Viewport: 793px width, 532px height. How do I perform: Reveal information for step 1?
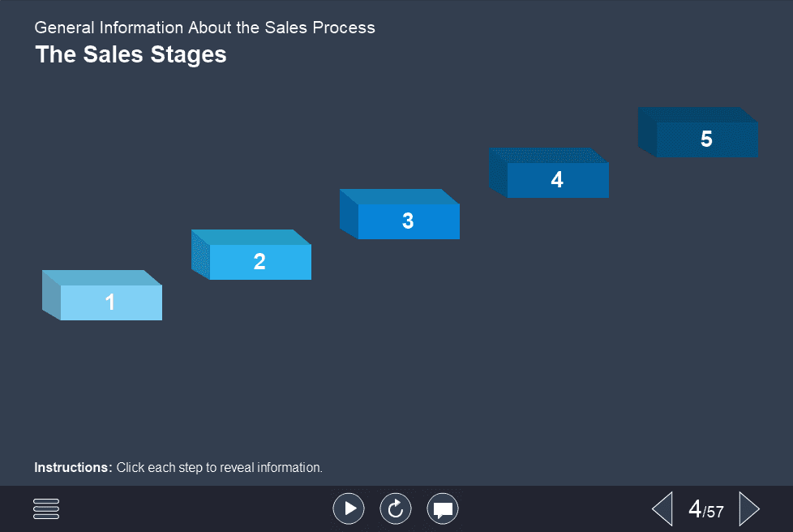pos(109,302)
